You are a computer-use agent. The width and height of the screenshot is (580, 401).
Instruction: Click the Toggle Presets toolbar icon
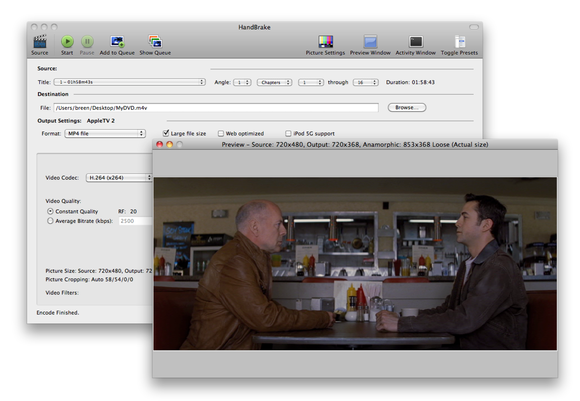(x=459, y=41)
